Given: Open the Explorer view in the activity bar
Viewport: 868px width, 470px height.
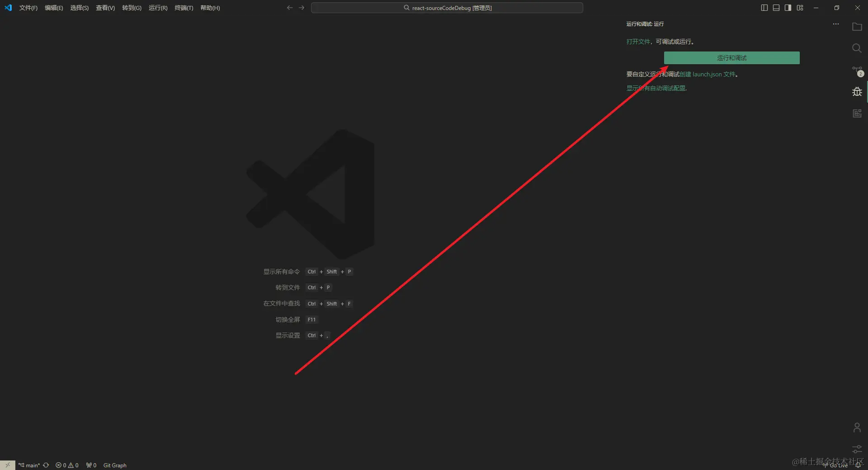Looking at the screenshot, I should click(x=857, y=27).
